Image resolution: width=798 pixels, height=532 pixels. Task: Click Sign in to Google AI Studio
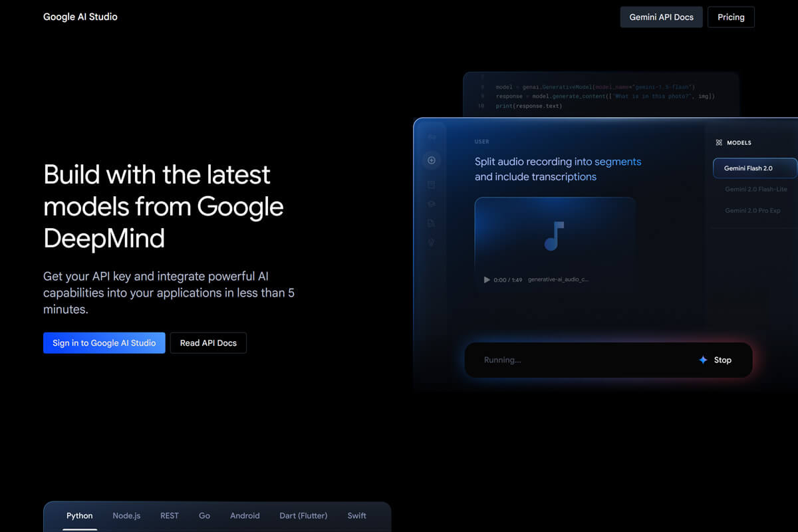pyautogui.click(x=104, y=343)
